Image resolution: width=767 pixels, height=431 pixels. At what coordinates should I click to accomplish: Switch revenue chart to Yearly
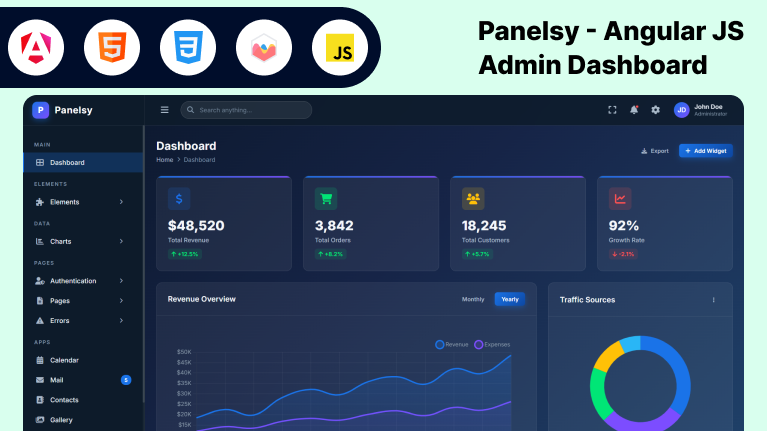tap(510, 299)
